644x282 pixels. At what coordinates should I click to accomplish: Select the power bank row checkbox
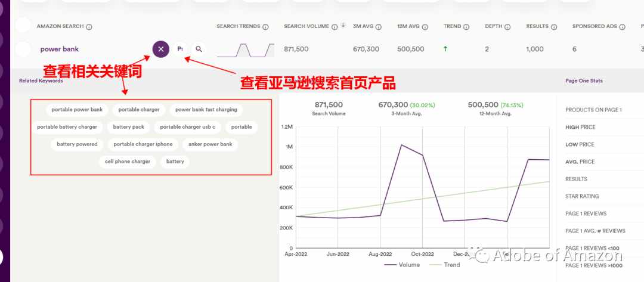click(x=23, y=49)
